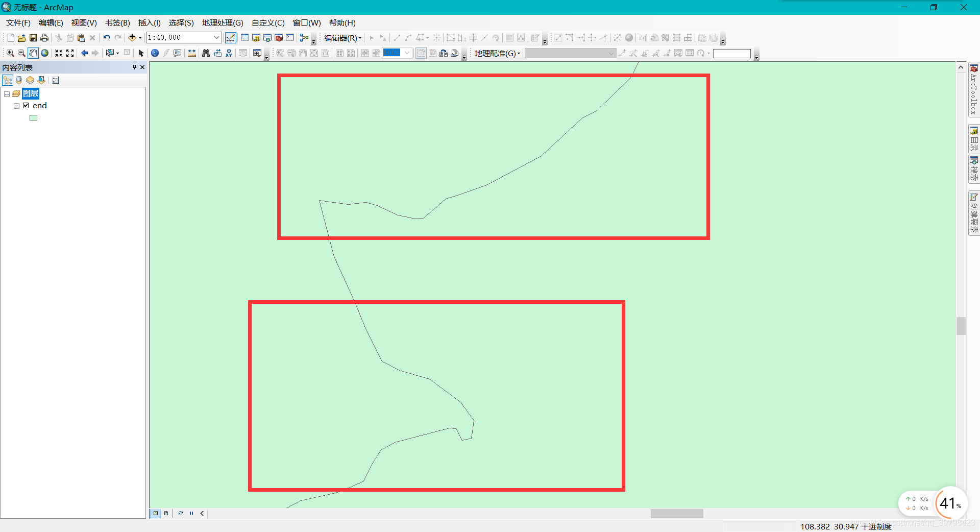Create a viewer window
This screenshot has width=980, height=532.
pos(257,53)
